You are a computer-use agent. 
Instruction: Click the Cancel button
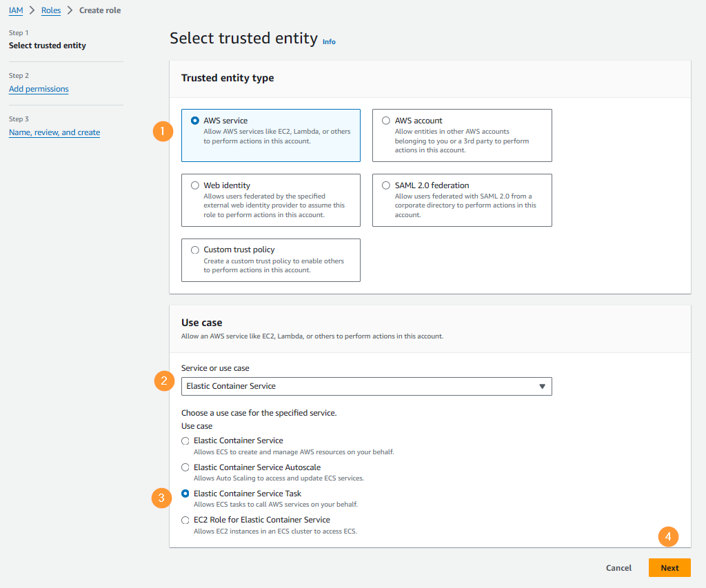618,568
